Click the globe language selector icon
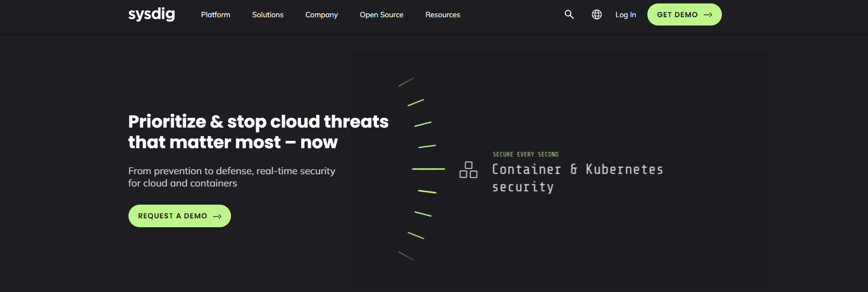 click(x=596, y=15)
